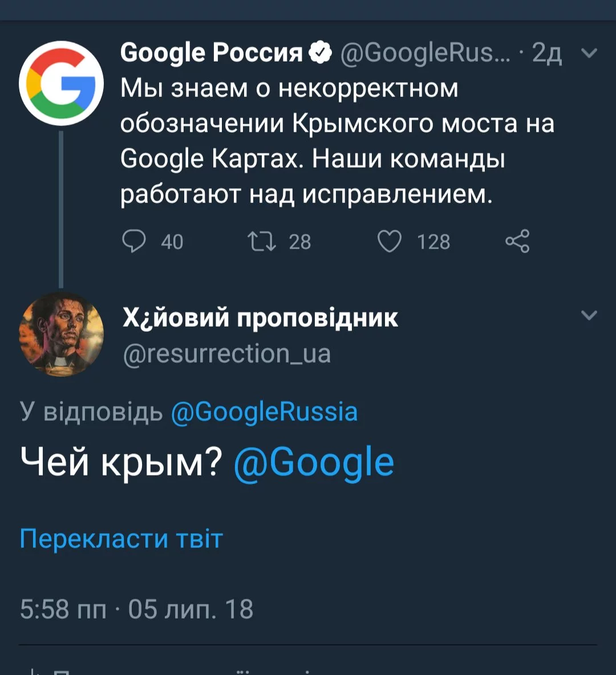This screenshot has height=675, width=616.
Task: Click the @resurrection_ua handle
Action: [226, 353]
